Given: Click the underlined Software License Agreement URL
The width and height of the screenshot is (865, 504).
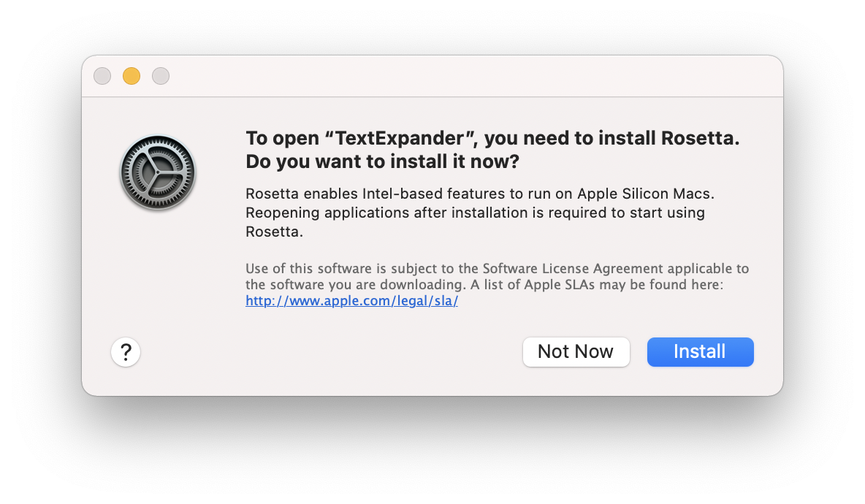Looking at the screenshot, I should pyautogui.click(x=351, y=300).
